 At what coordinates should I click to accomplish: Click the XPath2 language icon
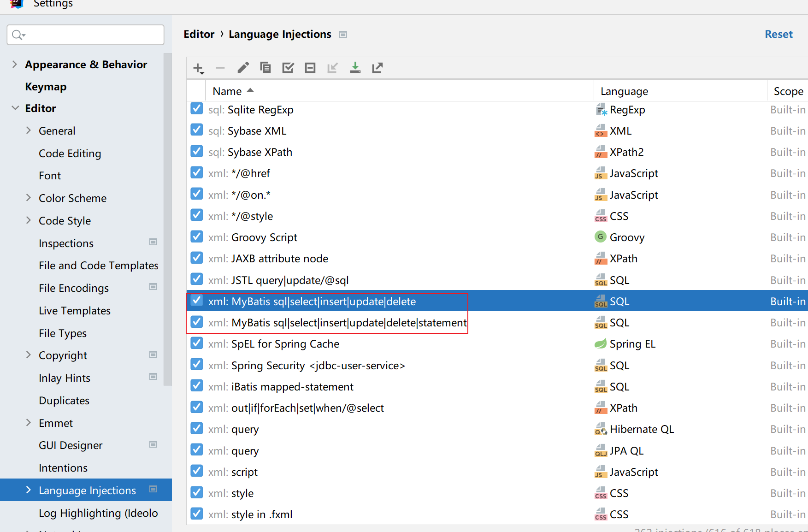(601, 152)
